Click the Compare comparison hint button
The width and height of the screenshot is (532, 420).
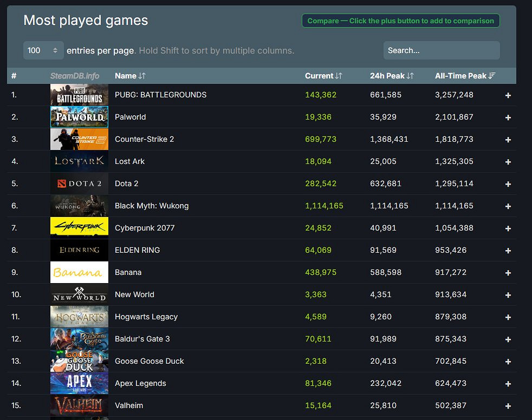click(400, 21)
